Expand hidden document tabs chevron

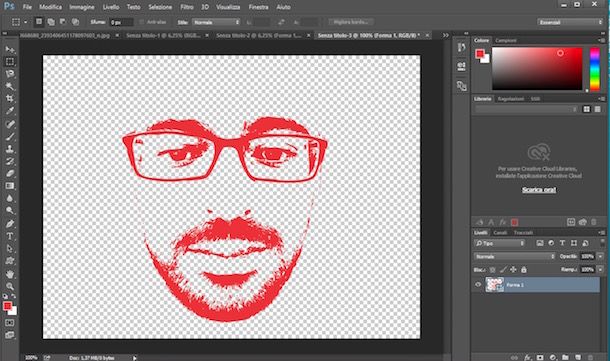[446, 35]
